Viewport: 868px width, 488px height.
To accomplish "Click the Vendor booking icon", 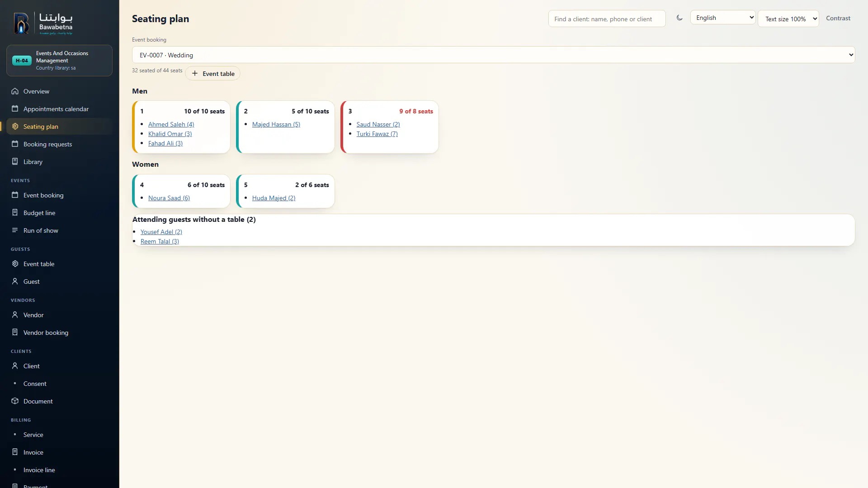I will pos(15,333).
